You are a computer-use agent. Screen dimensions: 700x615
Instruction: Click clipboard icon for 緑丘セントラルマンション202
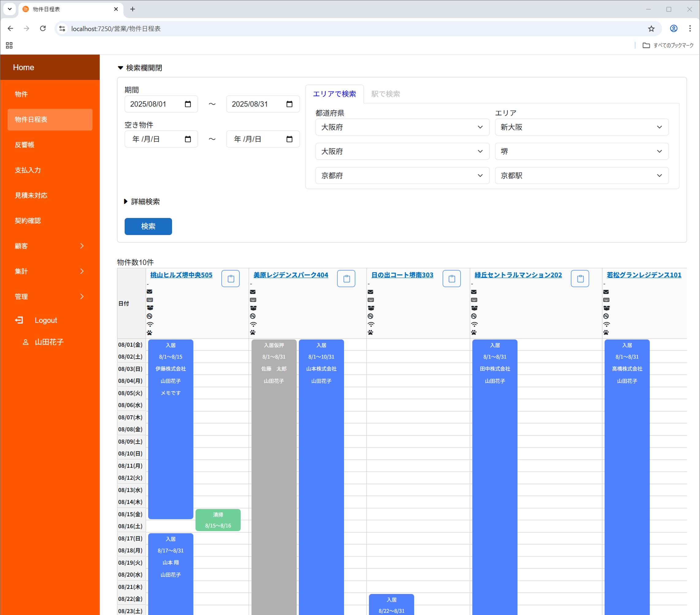click(580, 279)
